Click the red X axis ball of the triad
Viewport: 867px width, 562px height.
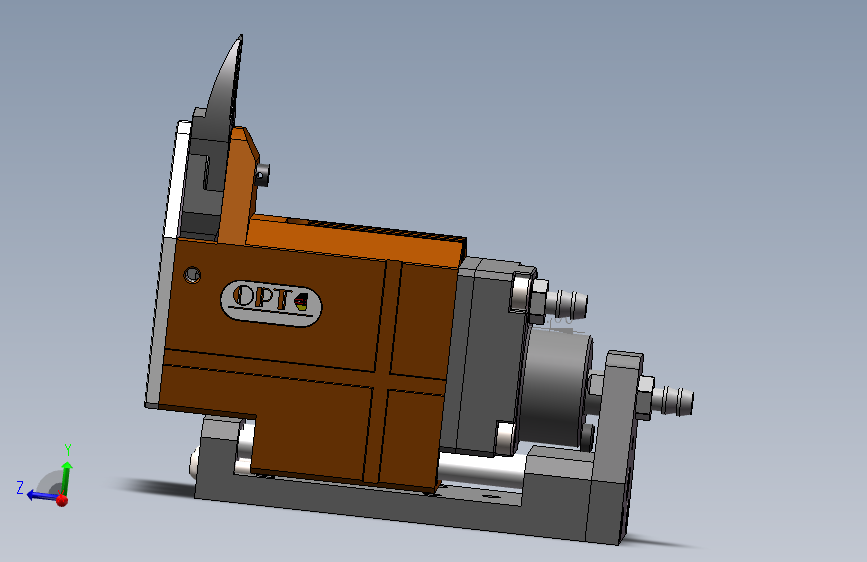click(x=62, y=501)
